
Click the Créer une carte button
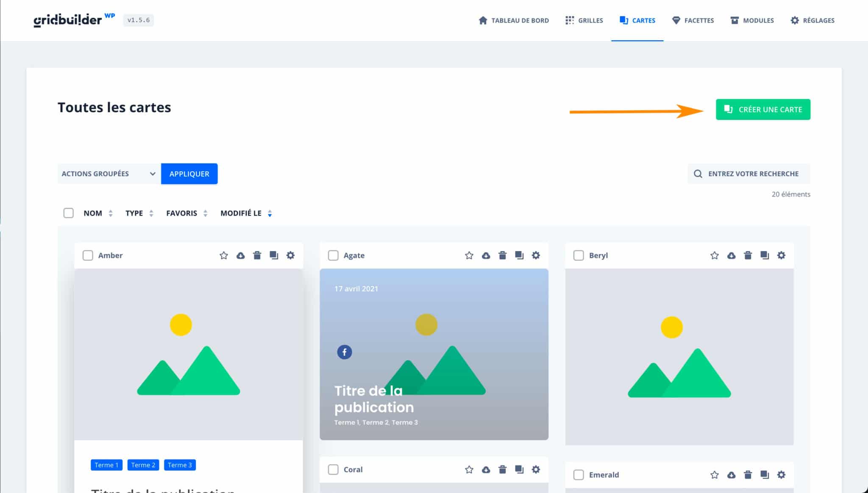tap(763, 109)
